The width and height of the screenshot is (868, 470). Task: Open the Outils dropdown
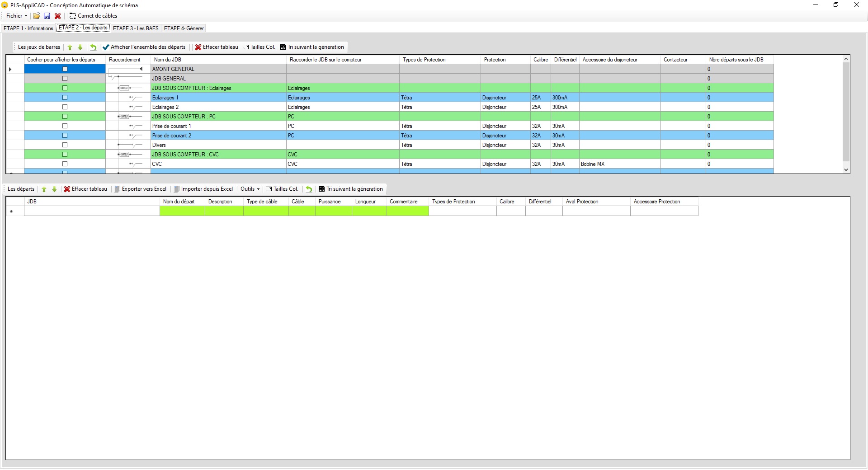(250, 189)
